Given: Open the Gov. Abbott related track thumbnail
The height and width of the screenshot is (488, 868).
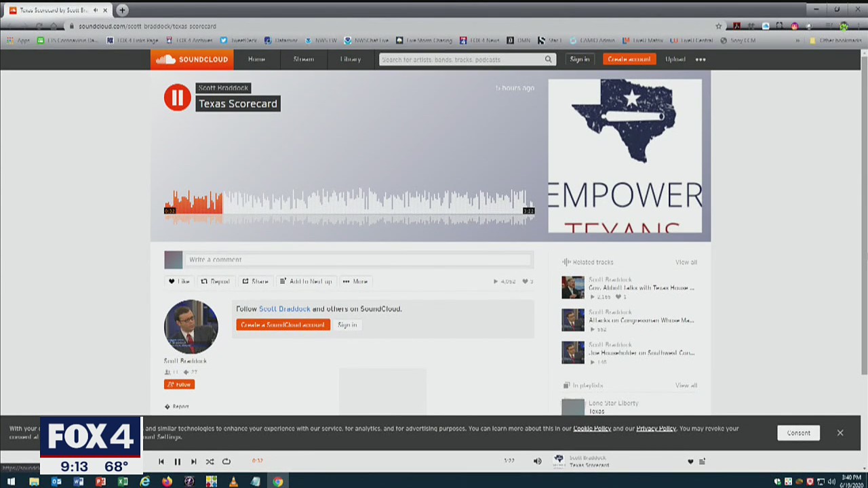Looking at the screenshot, I should point(573,287).
